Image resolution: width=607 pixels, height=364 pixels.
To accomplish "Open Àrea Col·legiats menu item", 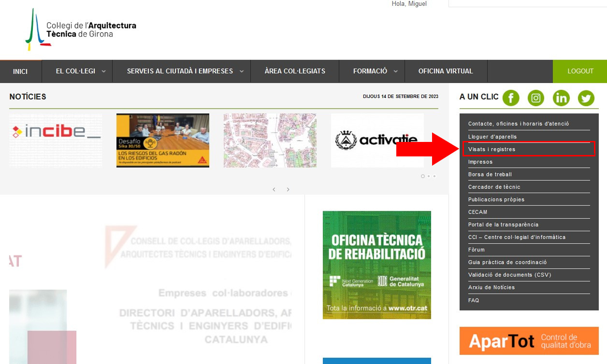I will (295, 71).
